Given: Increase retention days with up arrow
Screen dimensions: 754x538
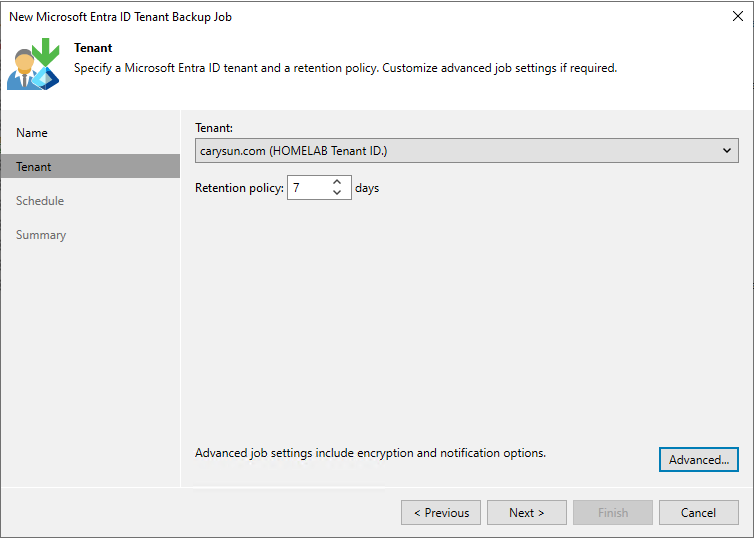Looking at the screenshot, I should click(x=337, y=182).
